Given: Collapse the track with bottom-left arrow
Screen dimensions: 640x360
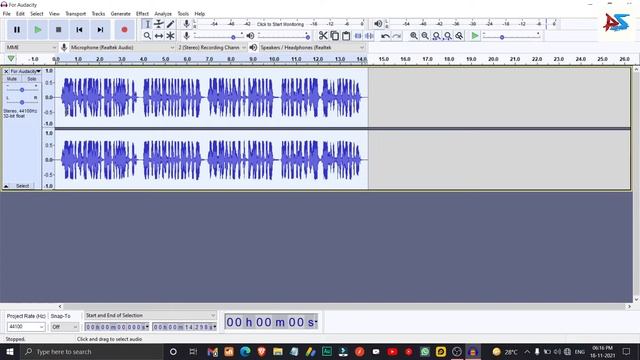Looking at the screenshot, I should click(6, 186).
